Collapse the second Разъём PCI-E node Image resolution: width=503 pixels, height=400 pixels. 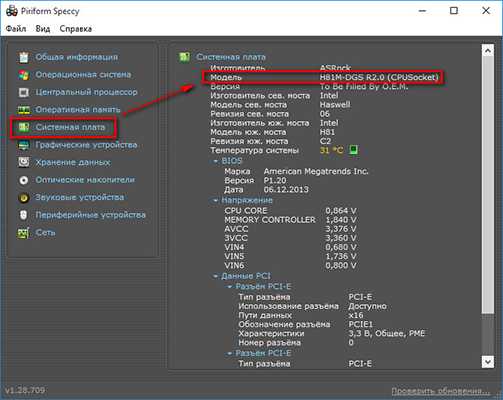[230, 353]
